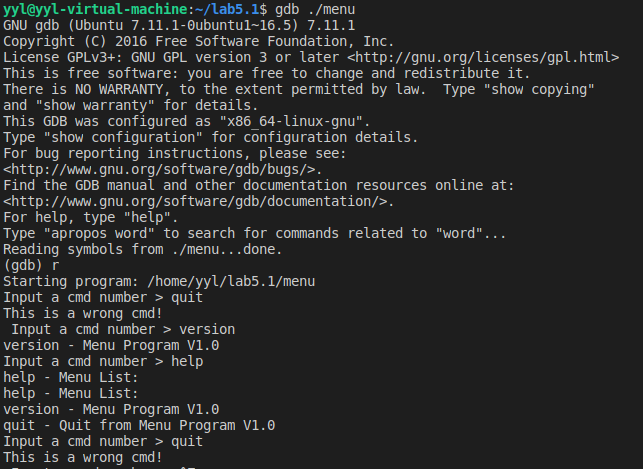Click the first 'quit' command input
The image size is (643, 469).
[x=187, y=297]
